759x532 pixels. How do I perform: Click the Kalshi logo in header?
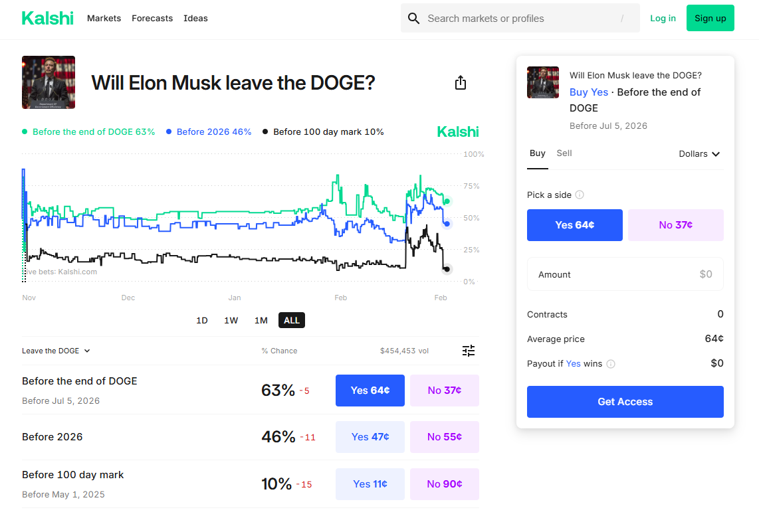[x=47, y=19]
